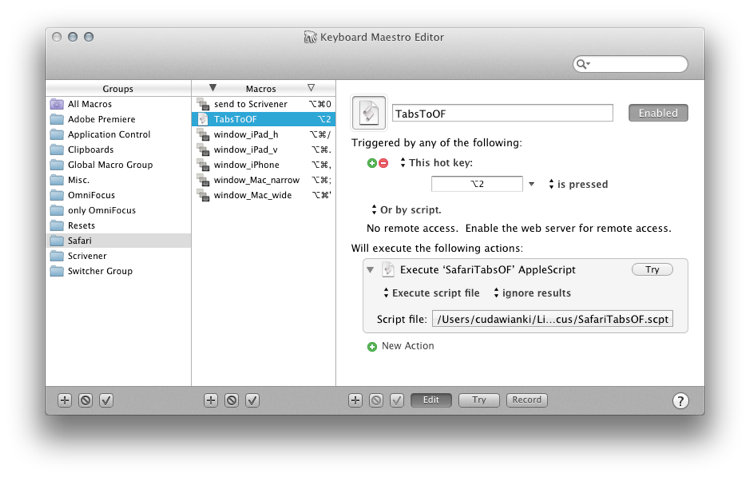Click hollow triangle in Macros header

point(311,88)
